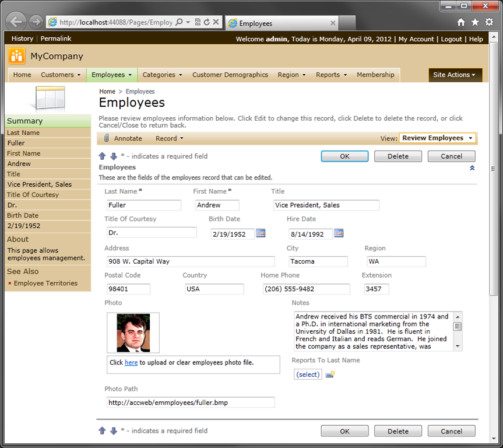Click the compatibility view icon in address bar
503x448 pixels.
click(198, 22)
